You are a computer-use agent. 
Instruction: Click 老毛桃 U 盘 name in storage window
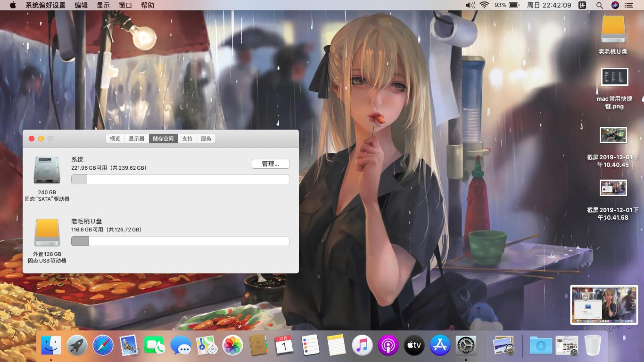click(87, 221)
